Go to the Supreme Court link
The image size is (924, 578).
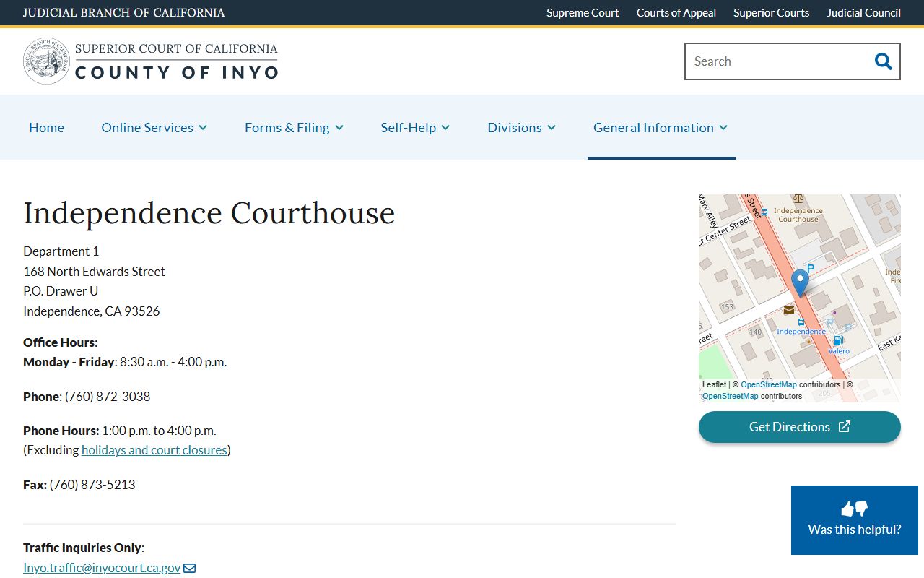pyautogui.click(x=583, y=12)
